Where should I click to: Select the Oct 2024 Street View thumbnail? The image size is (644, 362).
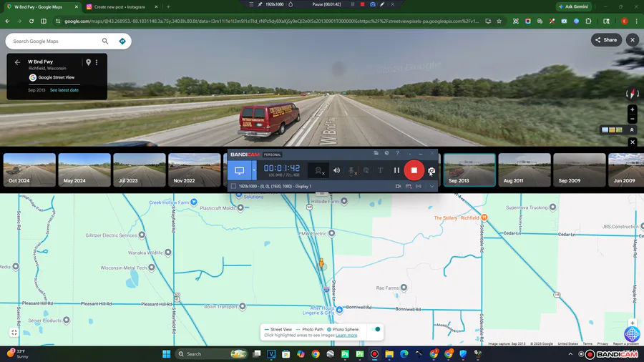[x=29, y=170]
